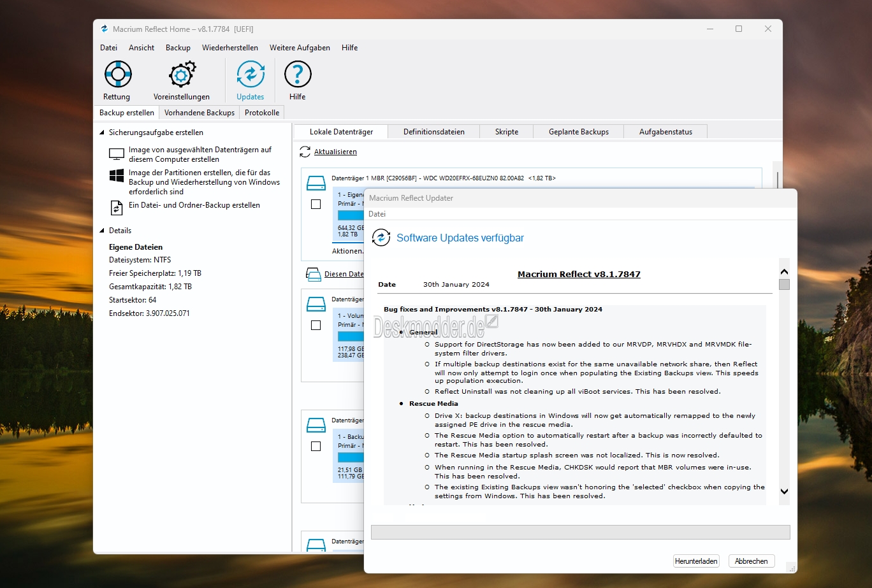Click the monitor icon for disk image creation

tap(117, 154)
